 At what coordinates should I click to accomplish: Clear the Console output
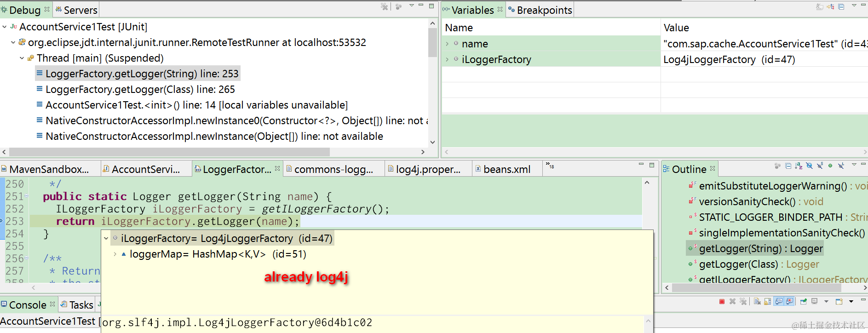click(757, 301)
